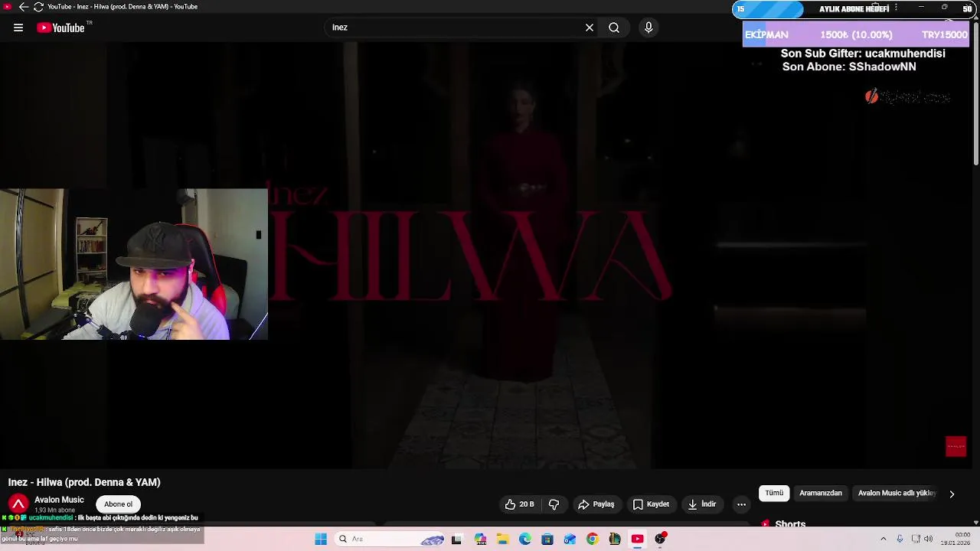
Task: Click the 1,93 Mn abone subscriber count
Action: 55,510
